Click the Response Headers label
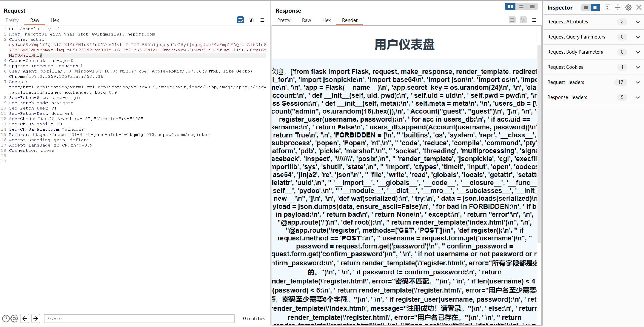Screen dimensions: 644x327 point(567,97)
